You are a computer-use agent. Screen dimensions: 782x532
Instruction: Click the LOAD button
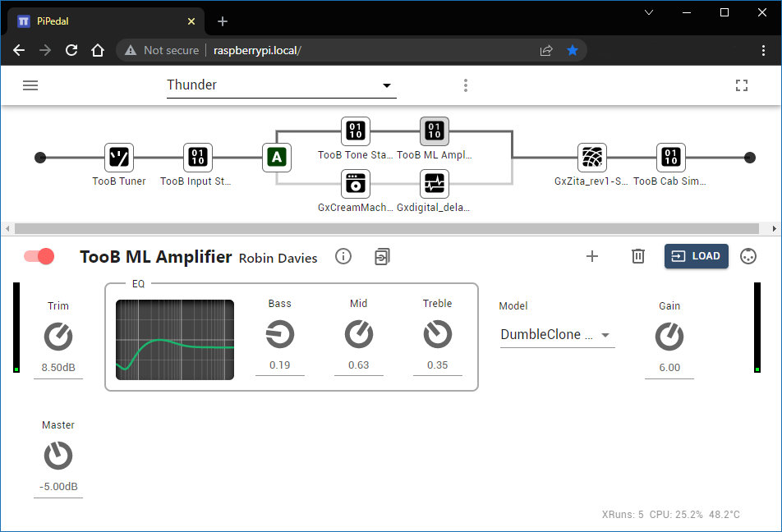697,256
